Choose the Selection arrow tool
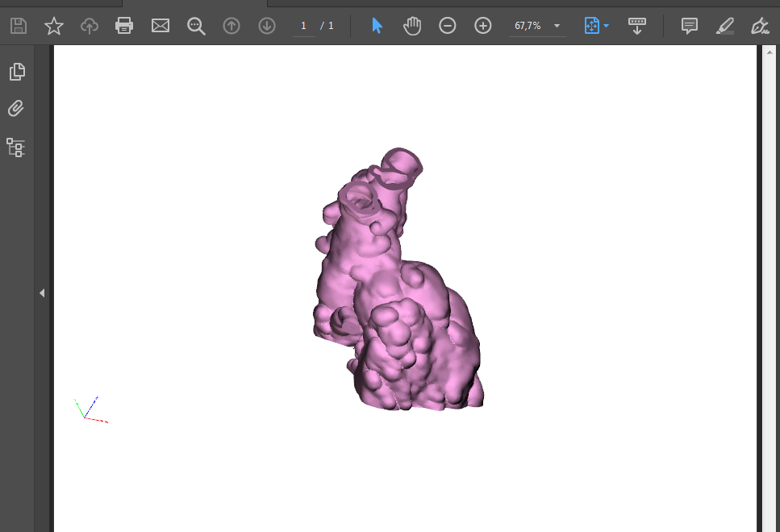The height and width of the screenshot is (532, 780). click(x=377, y=25)
